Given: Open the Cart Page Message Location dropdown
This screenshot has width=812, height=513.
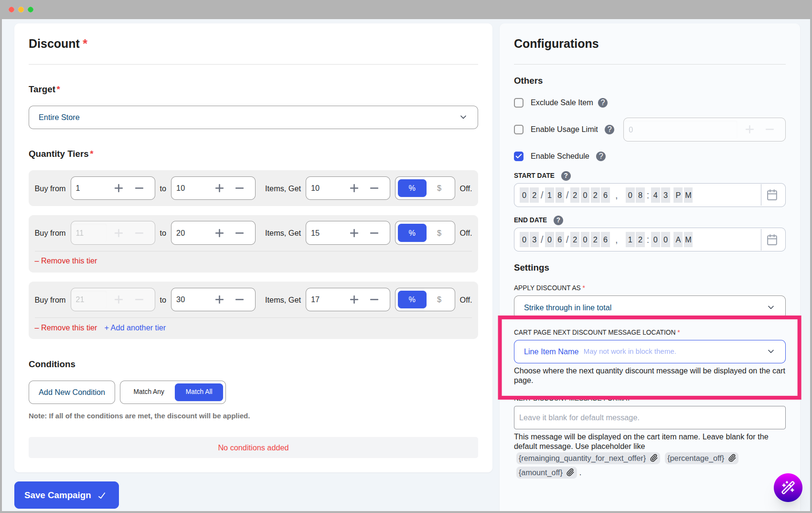Looking at the screenshot, I should pos(649,351).
